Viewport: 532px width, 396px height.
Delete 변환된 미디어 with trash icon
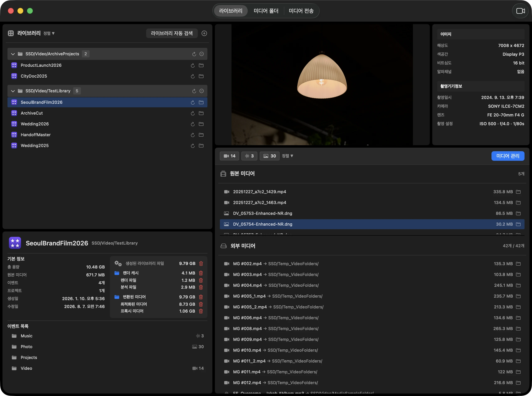coord(201,297)
